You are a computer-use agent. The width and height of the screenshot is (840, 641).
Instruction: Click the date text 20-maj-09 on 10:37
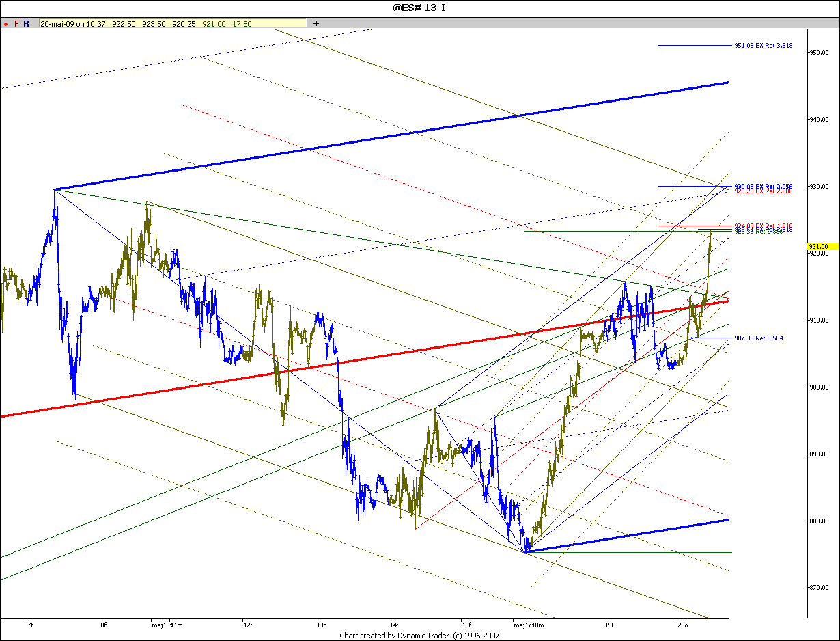[x=73, y=24]
